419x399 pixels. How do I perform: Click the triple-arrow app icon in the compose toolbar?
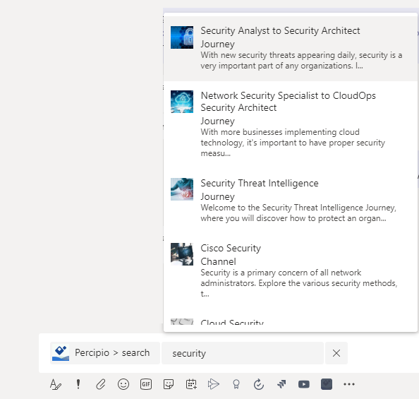281,384
